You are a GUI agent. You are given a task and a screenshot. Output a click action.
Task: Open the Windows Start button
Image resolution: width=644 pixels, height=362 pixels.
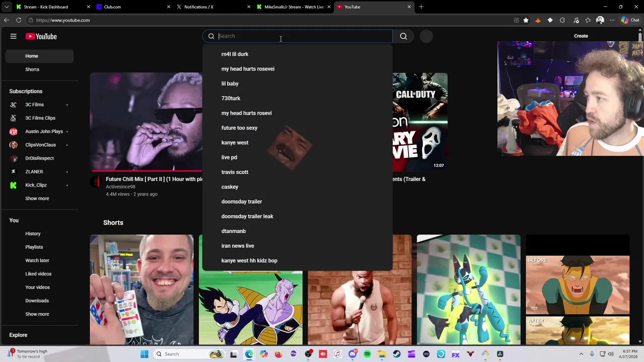pyautogui.click(x=144, y=354)
